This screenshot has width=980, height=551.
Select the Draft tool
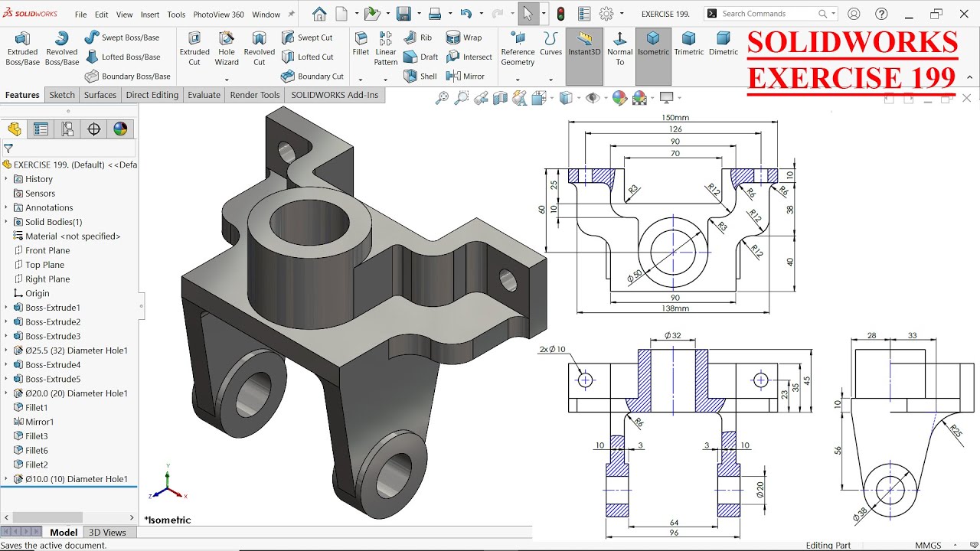click(x=420, y=57)
